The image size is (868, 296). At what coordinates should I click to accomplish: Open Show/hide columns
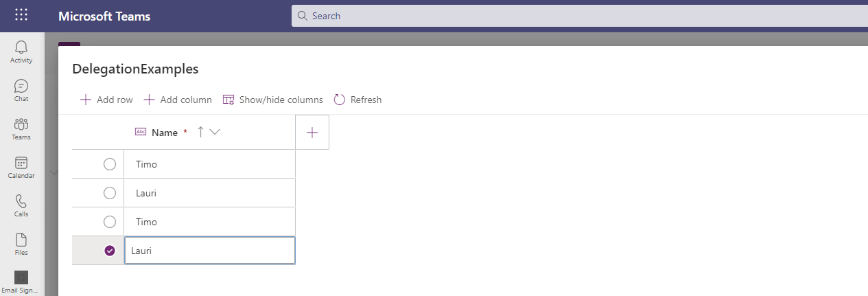tap(272, 100)
